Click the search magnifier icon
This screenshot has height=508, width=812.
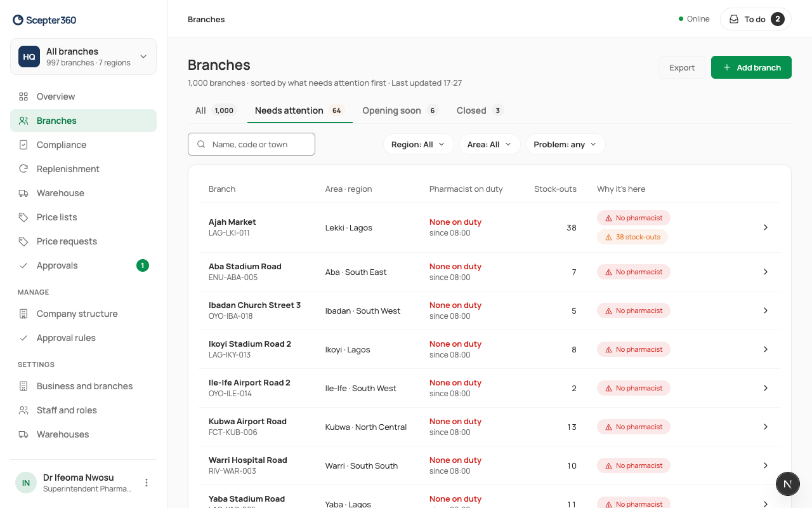[x=201, y=144]
